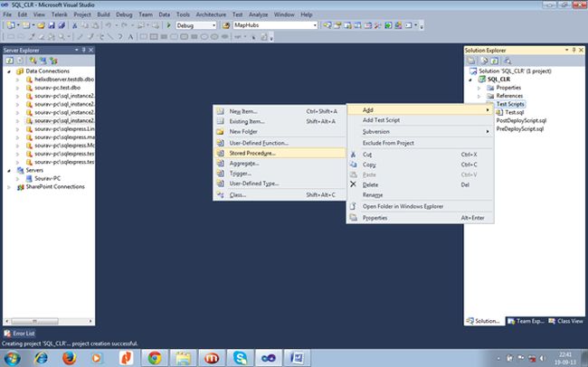Open the Server Explorer window options dropdown arrow
This screenshot has height=367, width=588.
(x=77, y=50)
